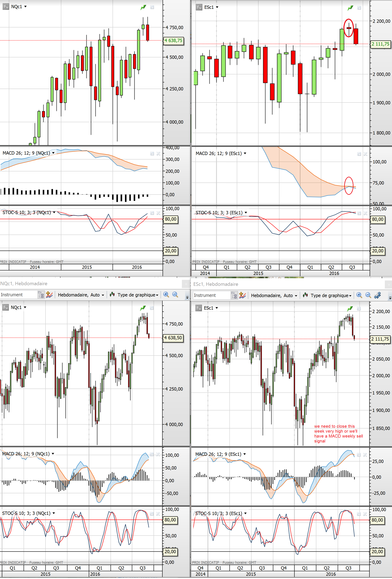Maximize the price pane on upper ESc1 chart
This screenshot has height=579, width=392.
[x=359, y=8]
